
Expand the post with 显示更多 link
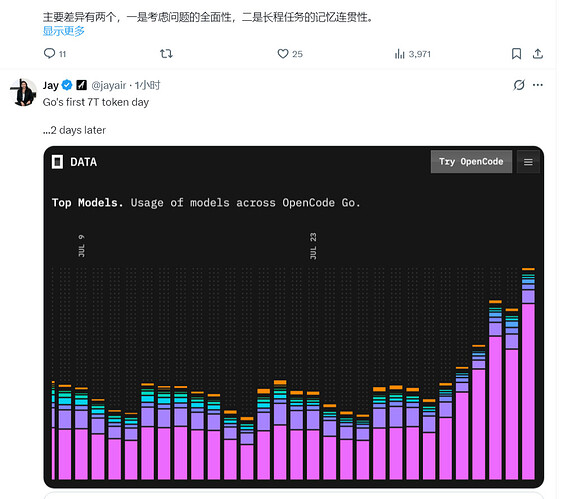point(63,31)
